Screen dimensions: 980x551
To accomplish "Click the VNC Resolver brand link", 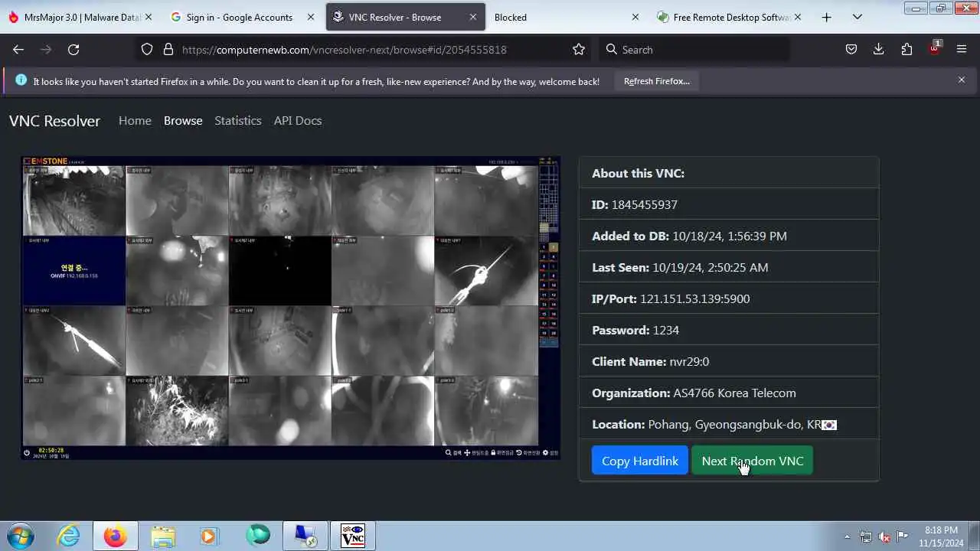I will coord(54,121).
